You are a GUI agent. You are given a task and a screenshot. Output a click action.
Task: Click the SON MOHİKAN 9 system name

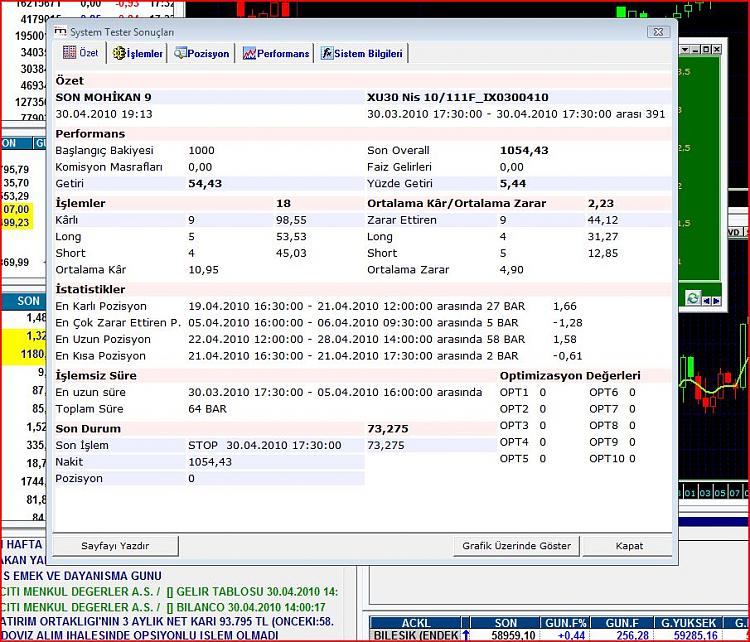(x=103, y=97)
